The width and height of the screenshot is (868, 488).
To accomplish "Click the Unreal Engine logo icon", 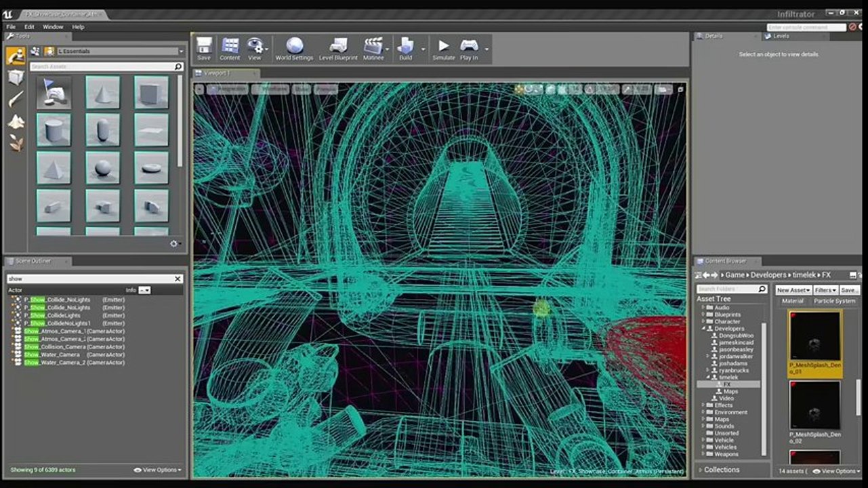I will click(x=7, y=14).
